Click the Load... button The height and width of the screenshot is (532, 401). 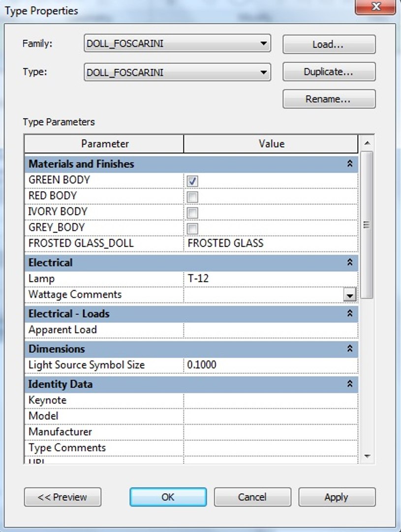pyautogui.click(x=329, y=44)
